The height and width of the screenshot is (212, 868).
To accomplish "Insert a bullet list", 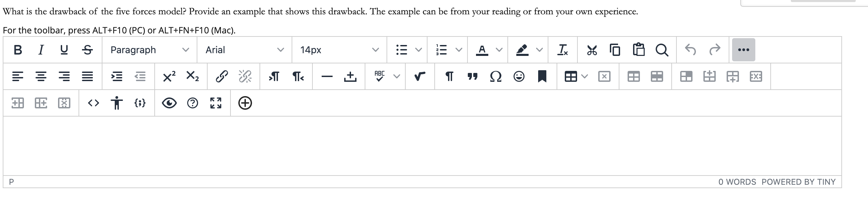I will point(402,50).
